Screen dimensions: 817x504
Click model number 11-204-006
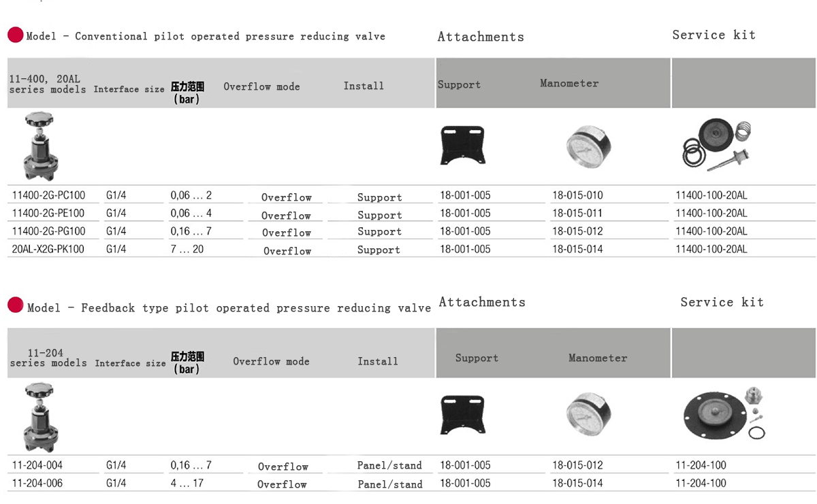(x=37, y=483)
